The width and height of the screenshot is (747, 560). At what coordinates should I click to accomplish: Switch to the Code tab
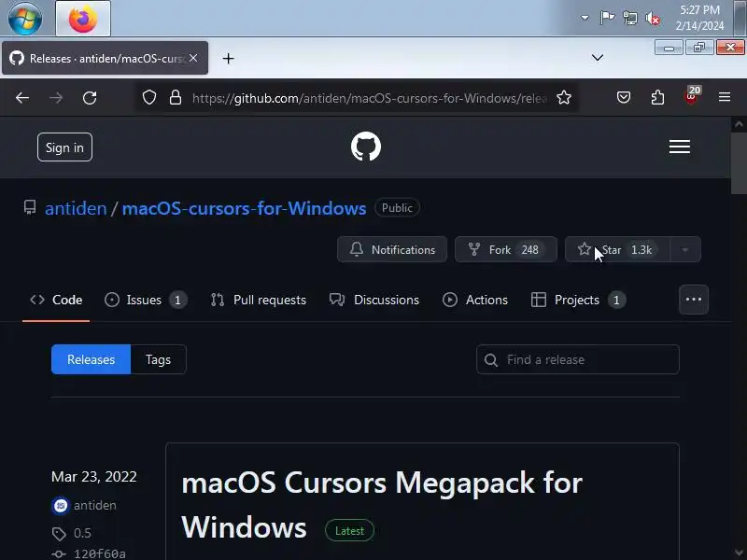56,300
